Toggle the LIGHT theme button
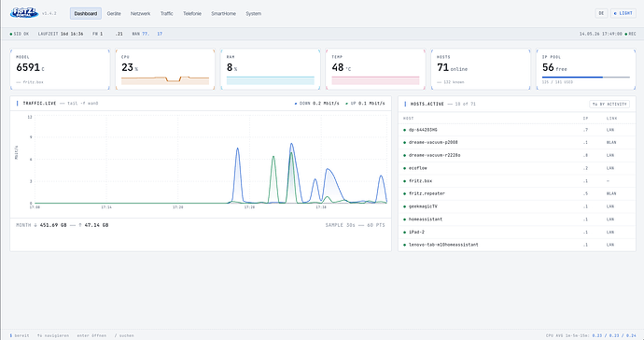 tap(623, 13)
